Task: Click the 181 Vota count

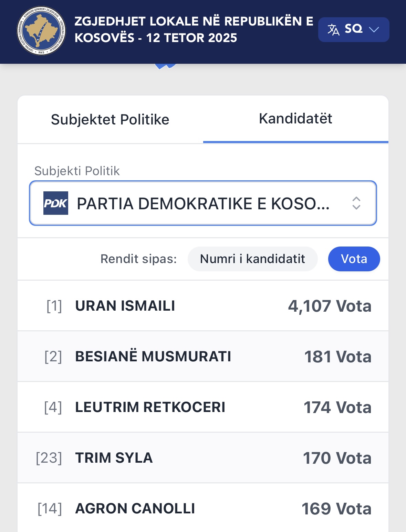Action: (x=337, y=357)
